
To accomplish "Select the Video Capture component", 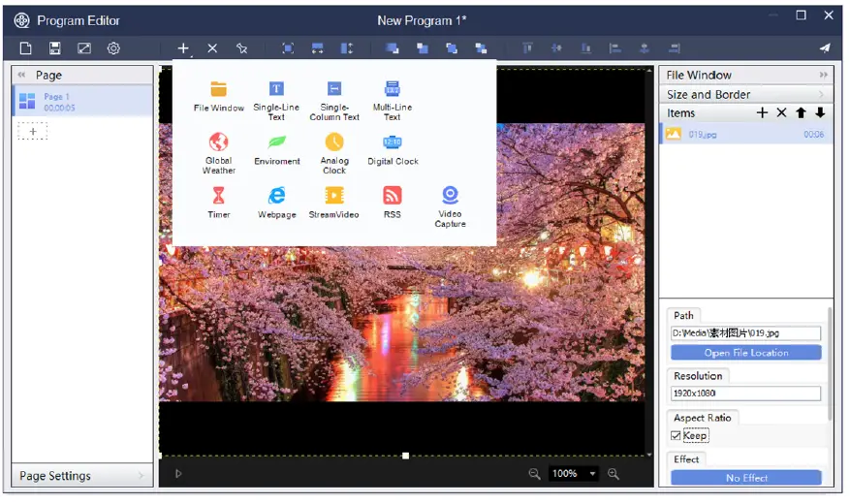I will 450,195.
